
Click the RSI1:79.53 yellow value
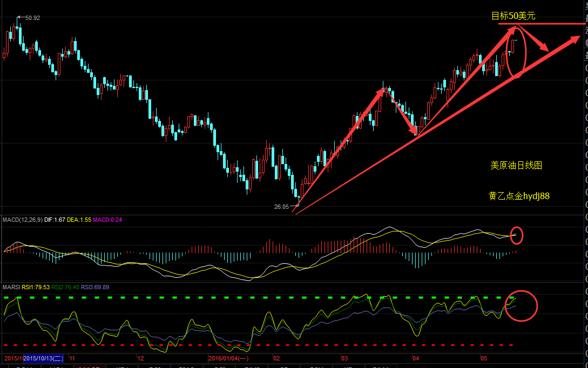36,287
